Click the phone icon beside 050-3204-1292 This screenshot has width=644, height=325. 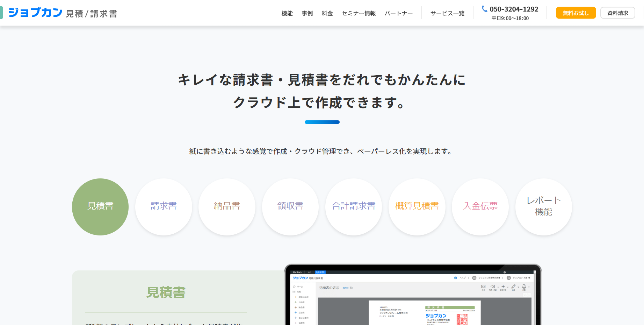coord(484,9)
